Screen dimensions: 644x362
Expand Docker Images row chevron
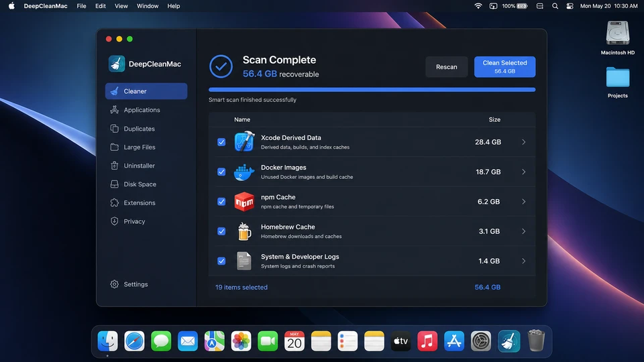click(524, 172)
